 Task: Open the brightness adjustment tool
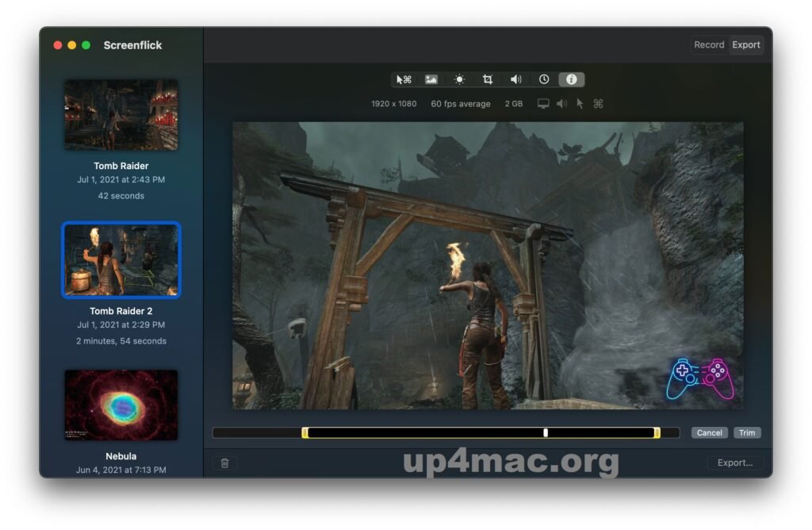click(459, 79)
